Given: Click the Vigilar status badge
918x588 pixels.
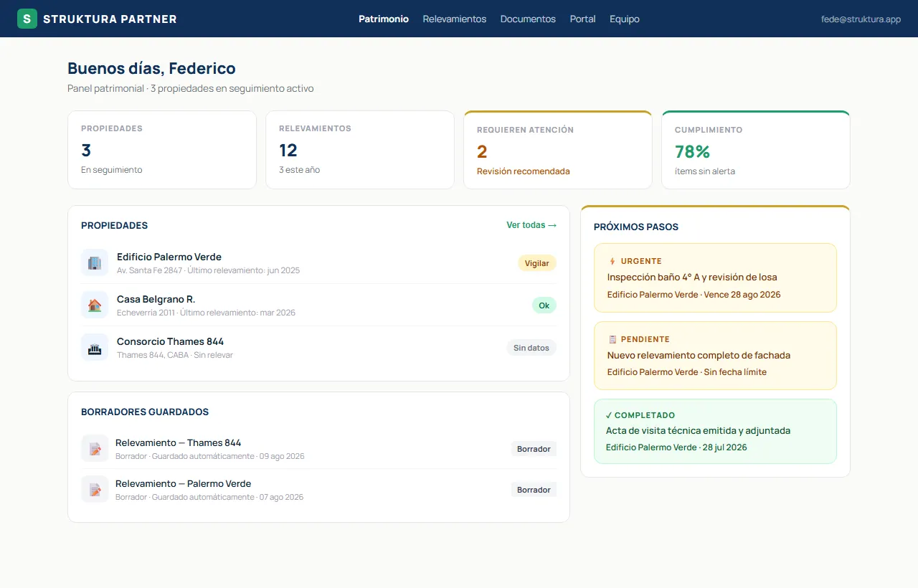Looking at the screenshot, I should tap(537, 263).
